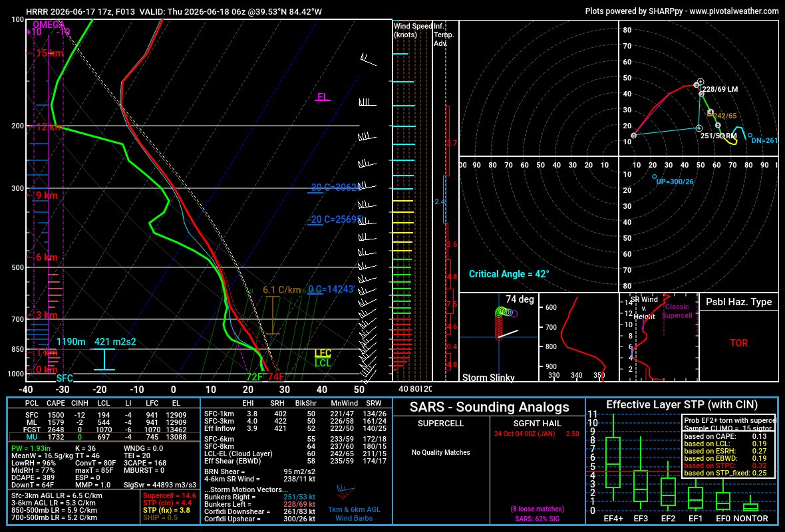The height and width of the screenshot is (532, 785).
Task: Click the red TOR hazard type
Action: tap(739, 343)
